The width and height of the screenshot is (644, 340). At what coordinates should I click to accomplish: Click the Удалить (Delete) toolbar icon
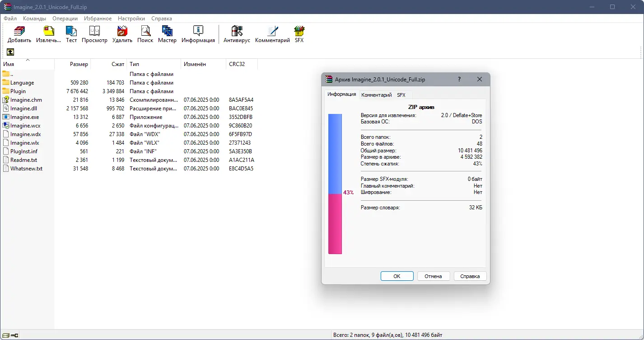122,31
